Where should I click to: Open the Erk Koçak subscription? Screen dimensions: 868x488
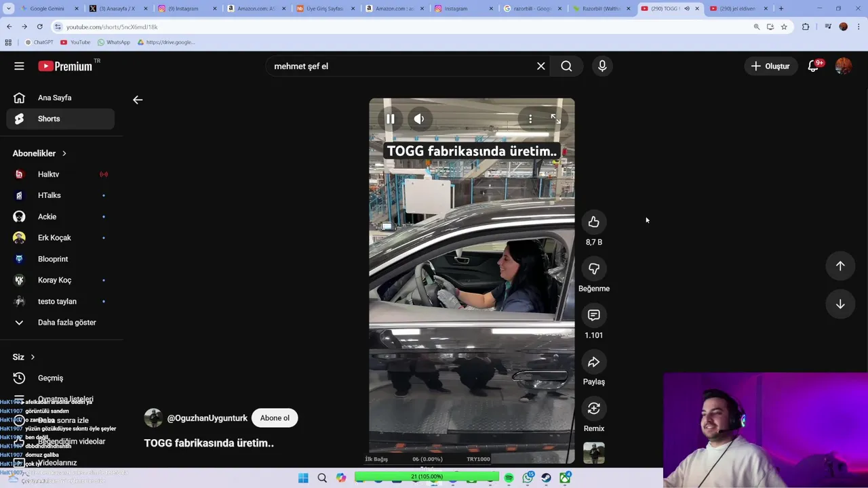[x=60, y=238]
